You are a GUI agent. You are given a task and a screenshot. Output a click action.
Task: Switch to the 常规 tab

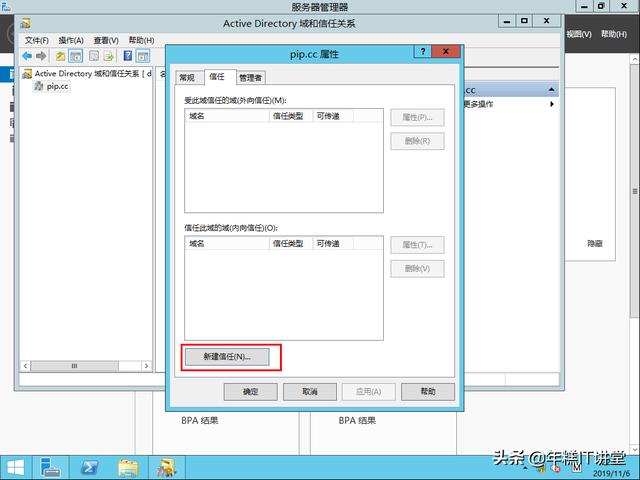pos(187,78)
